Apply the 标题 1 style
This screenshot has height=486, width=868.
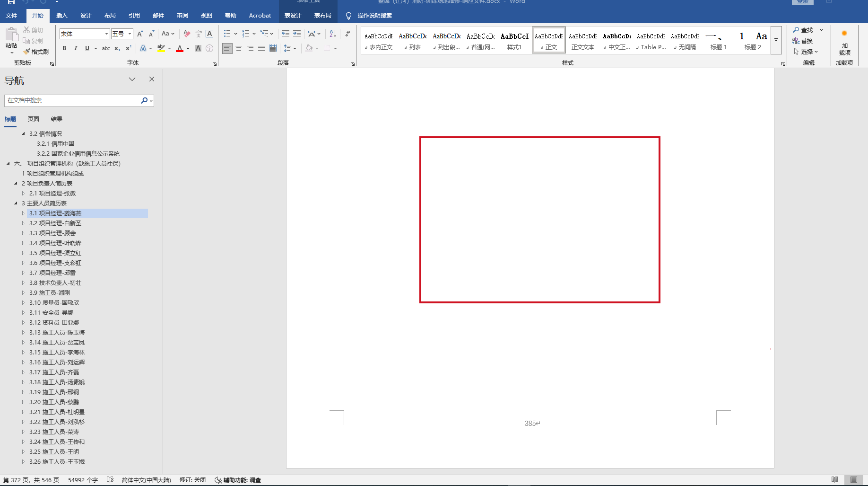tap(719, 40)
